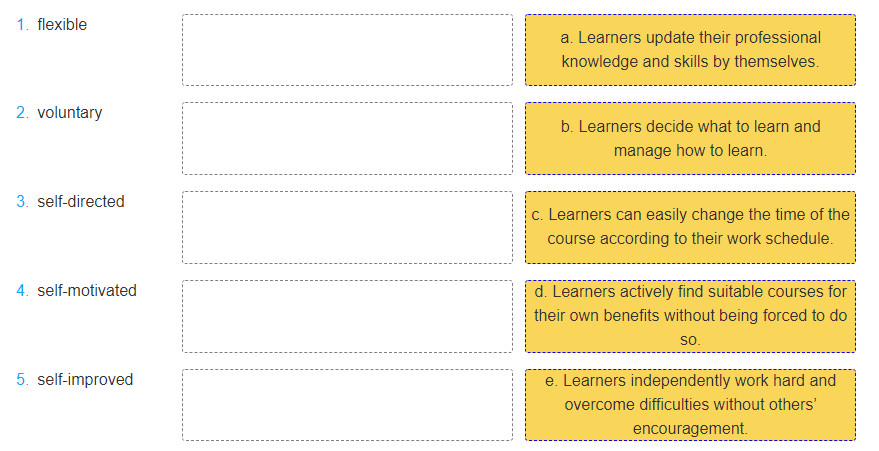The image size is (879, 451).
Task: Click the empty drop box beside self-directed
Action: click(347, 227)
